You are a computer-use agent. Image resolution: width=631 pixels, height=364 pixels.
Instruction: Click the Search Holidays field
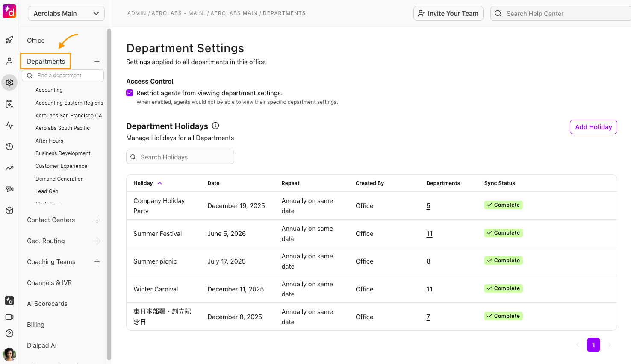click(x=180, y=157)
